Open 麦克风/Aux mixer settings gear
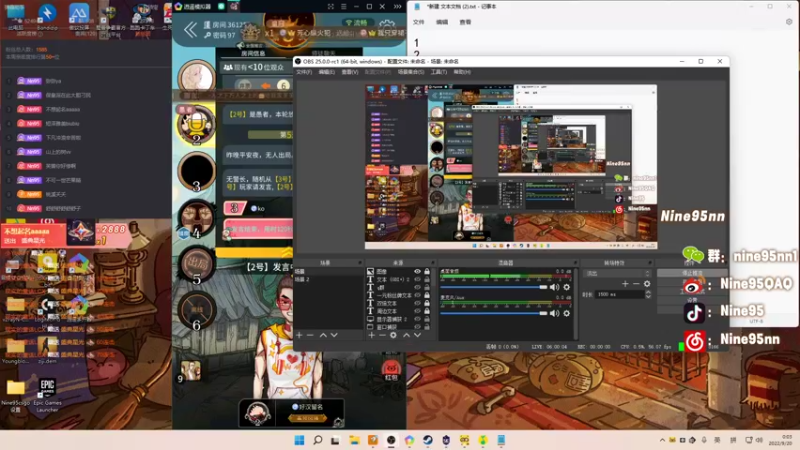The height and width of the screenshot is (450, 800). click(x=566, y=313)
